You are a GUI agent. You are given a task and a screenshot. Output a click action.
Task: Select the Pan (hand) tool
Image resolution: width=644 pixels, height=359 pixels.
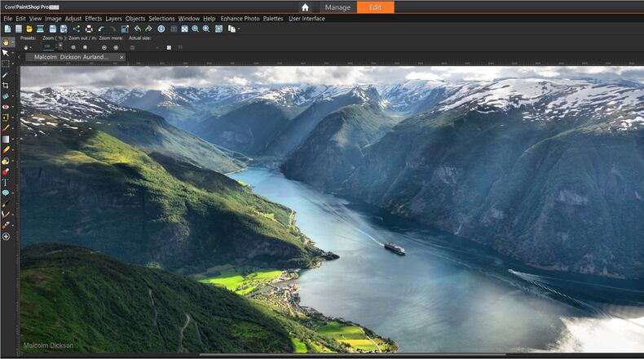point(6,42)
